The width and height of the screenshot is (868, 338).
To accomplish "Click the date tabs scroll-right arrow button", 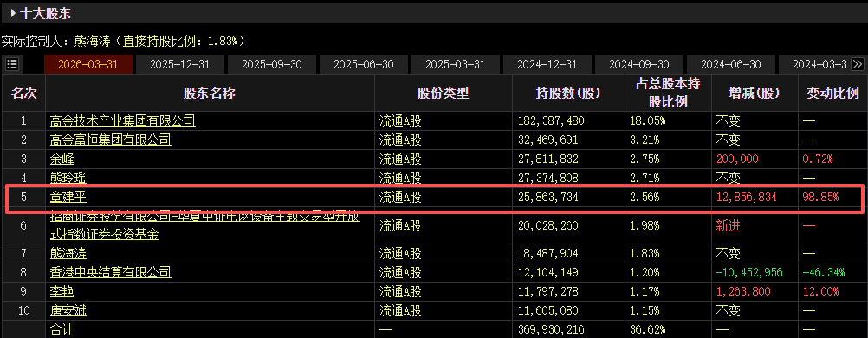I will click(x=857, y=64).
